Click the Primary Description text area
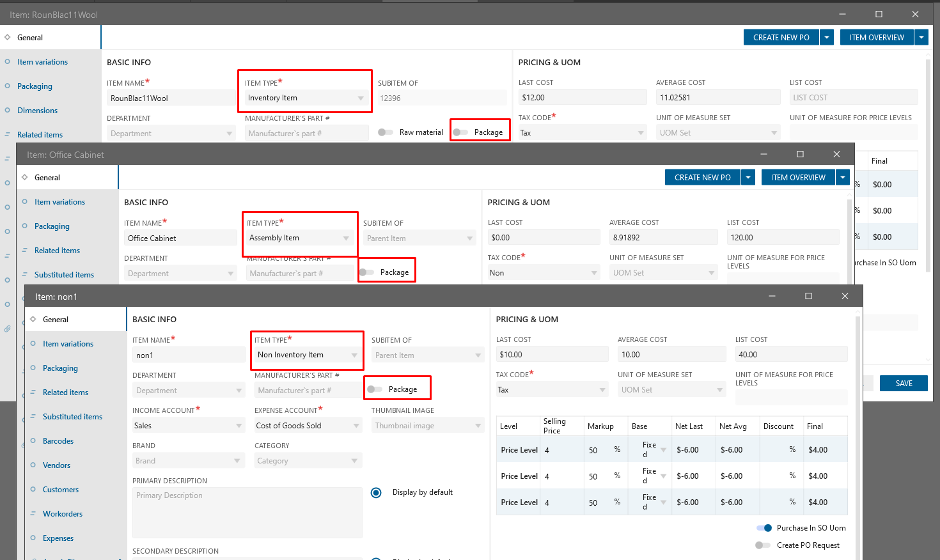This screenshot has height=560, width=940. (x=247, y=513)
